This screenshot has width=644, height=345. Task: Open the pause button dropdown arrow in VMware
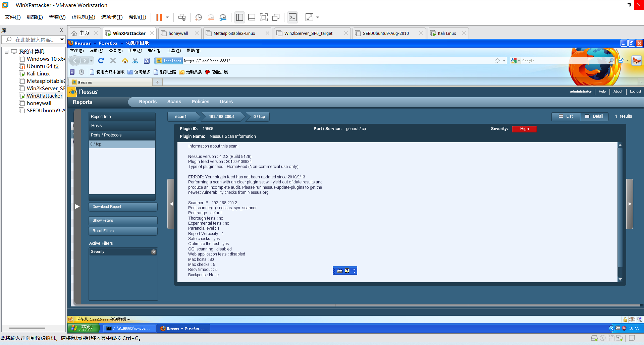coord(167,17)
